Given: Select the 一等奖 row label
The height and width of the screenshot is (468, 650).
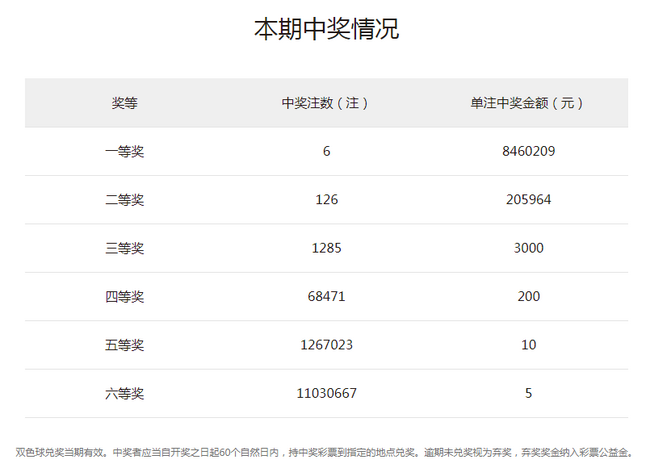Looking at the screenshot, I should [x=125, y=152].
